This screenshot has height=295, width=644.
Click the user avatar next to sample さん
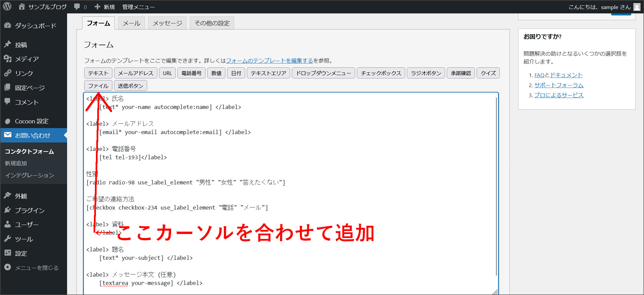point(637,7)
